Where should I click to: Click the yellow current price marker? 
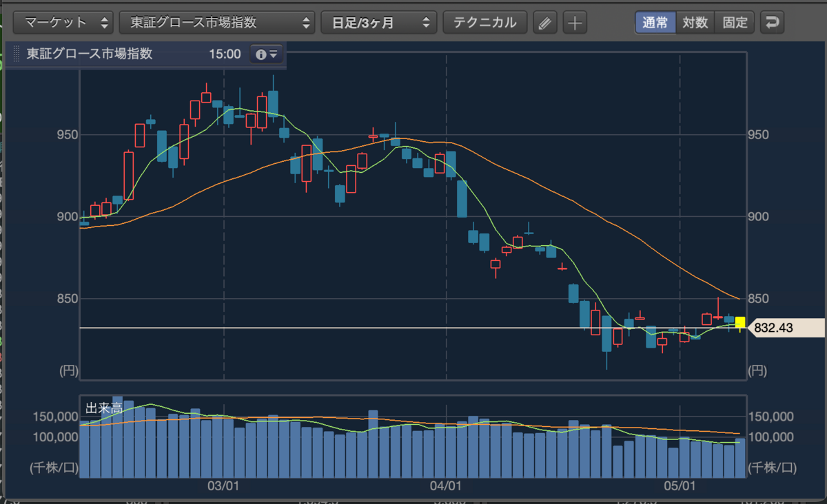click(740, 322)
